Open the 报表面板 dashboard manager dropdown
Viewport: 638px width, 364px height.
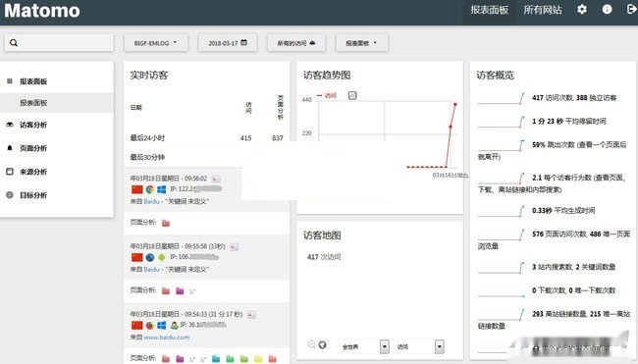click(x=362, y=43)
